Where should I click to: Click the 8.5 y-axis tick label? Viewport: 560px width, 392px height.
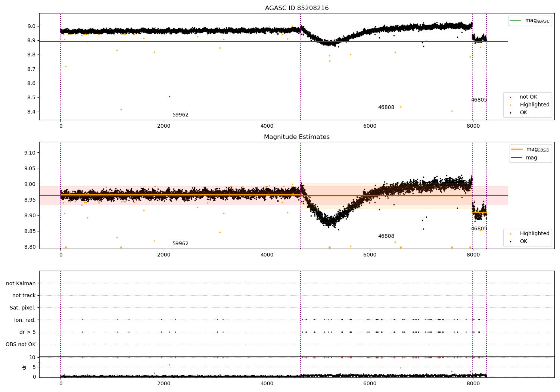pos(32,97)
